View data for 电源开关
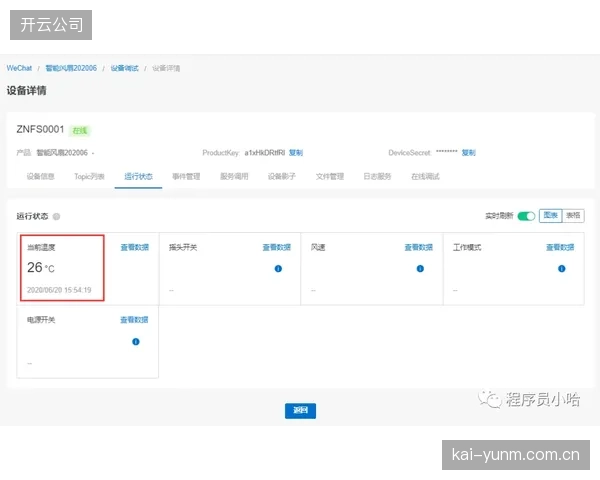The image size is (600, 480). 134,320
